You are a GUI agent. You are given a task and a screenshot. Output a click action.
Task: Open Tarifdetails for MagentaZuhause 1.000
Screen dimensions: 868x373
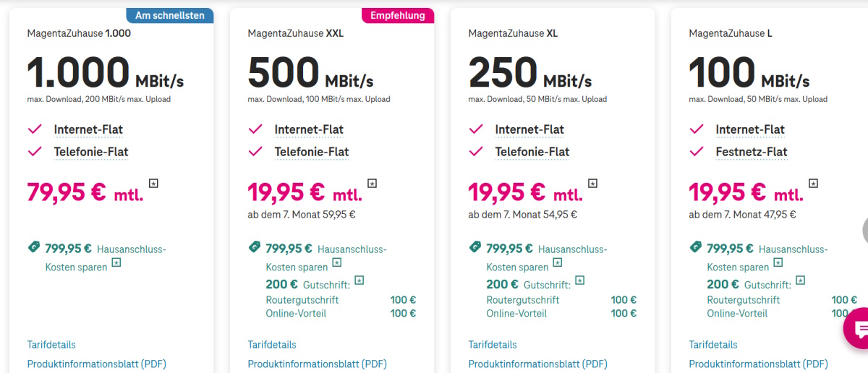[x=51, y=345]
